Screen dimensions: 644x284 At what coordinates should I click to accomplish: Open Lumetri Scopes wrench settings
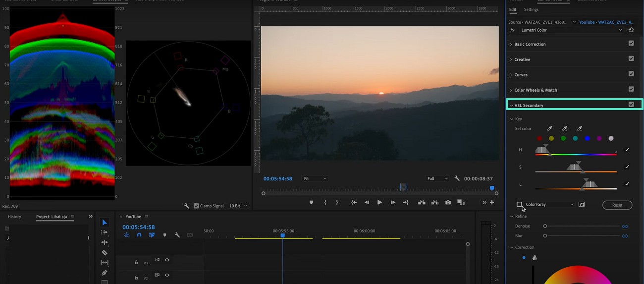tap(187, 206)
